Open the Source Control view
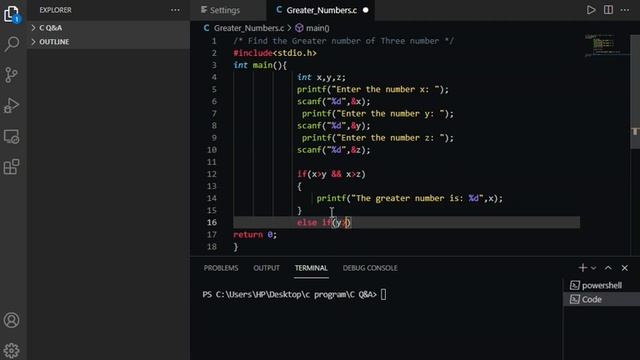Screen dimensions: 640x360 pyautogui.click(x=11, y=75)
